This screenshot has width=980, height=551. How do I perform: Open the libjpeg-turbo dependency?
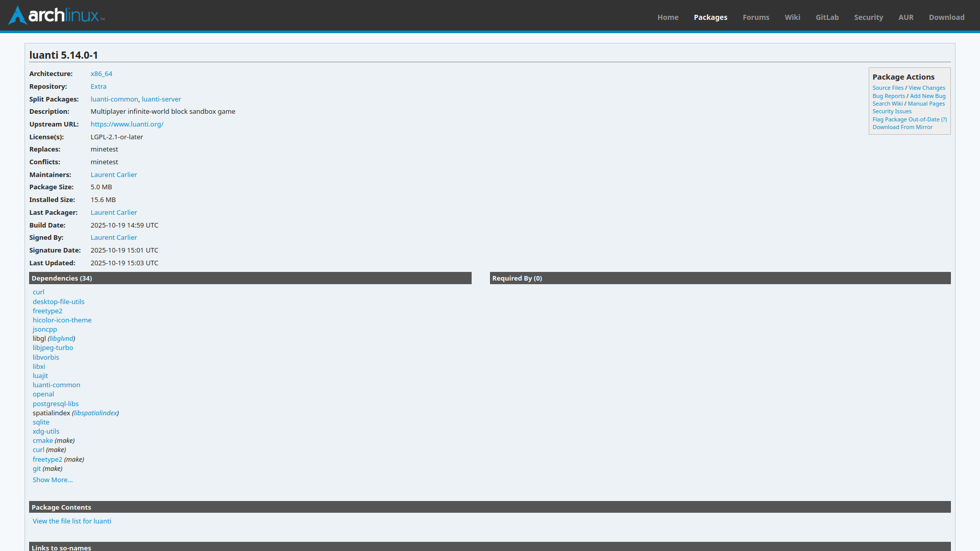click(53, 348)
